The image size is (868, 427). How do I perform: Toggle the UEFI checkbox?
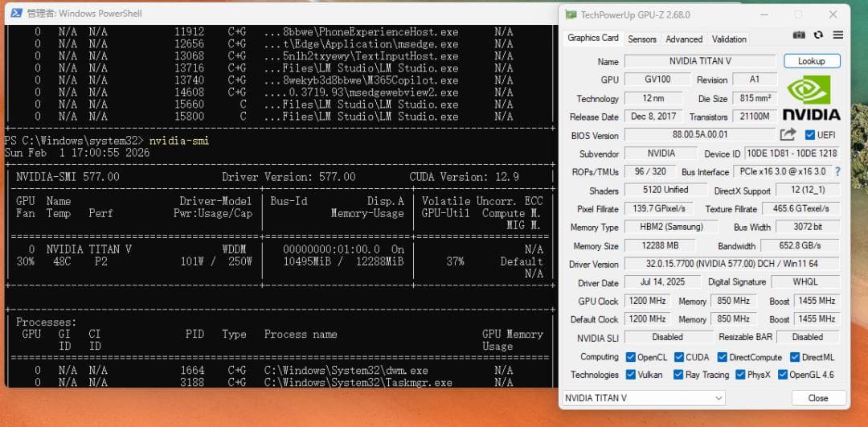pos(810,135)
